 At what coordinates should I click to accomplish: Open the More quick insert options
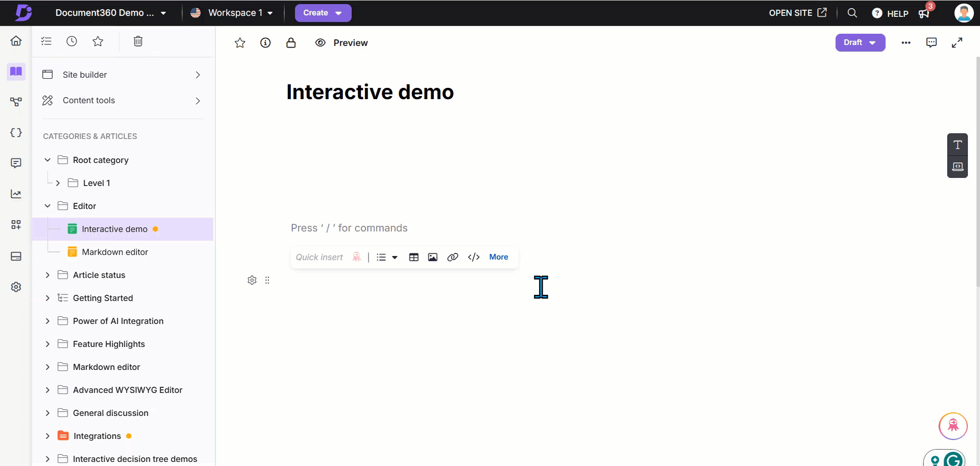(x=498, y=257)
